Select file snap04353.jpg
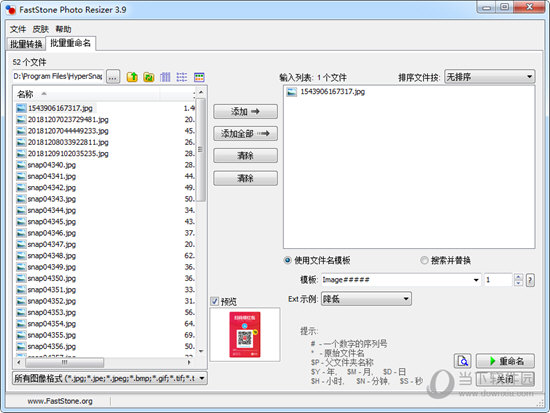550x413 pixels. (52, 312)
